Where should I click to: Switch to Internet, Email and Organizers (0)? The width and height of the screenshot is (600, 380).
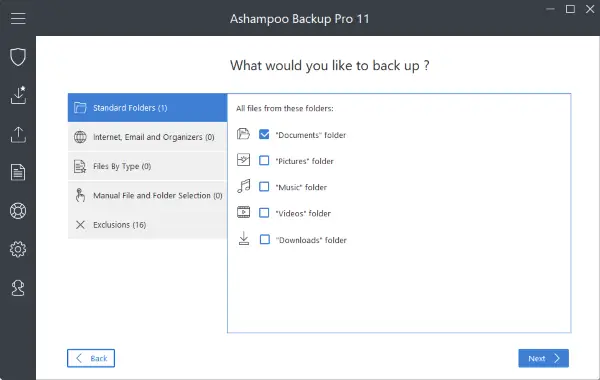[x=147, y=137]
